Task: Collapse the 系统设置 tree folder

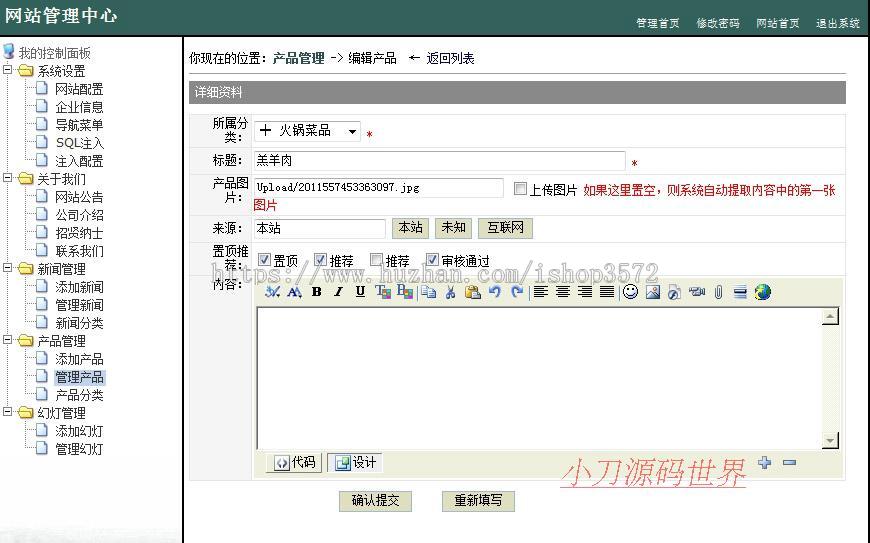Action: coord(8,70)
